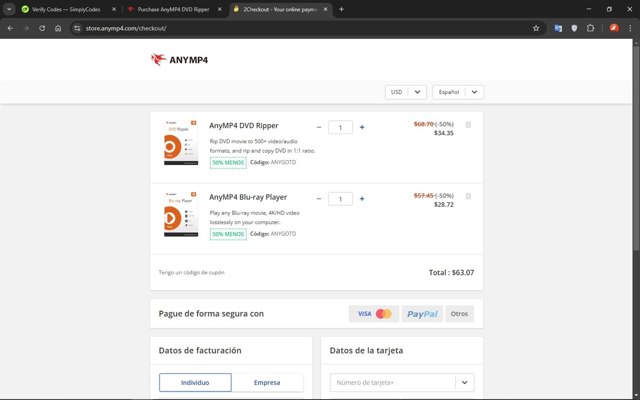Decrease AnyMP4 DVD Ripper quantity
The height and width of the screenshot is (400, 640).
tap(319, 127)
